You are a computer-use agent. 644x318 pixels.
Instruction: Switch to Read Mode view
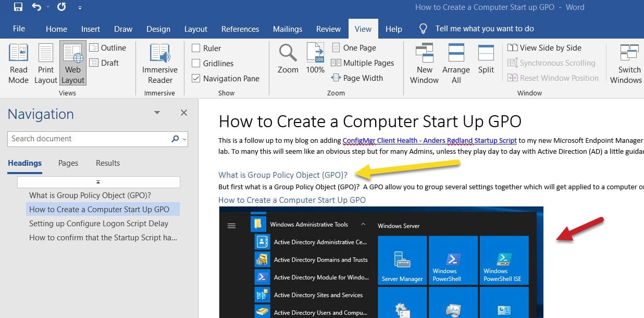(x=18, y=64)
